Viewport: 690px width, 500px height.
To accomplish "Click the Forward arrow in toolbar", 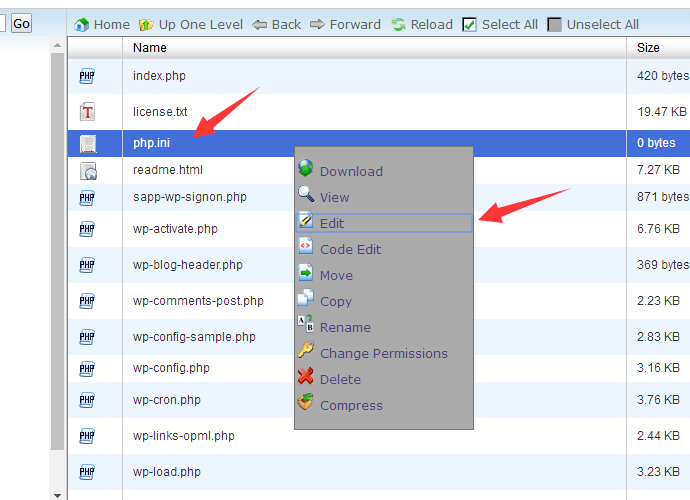I will [317, 24].
